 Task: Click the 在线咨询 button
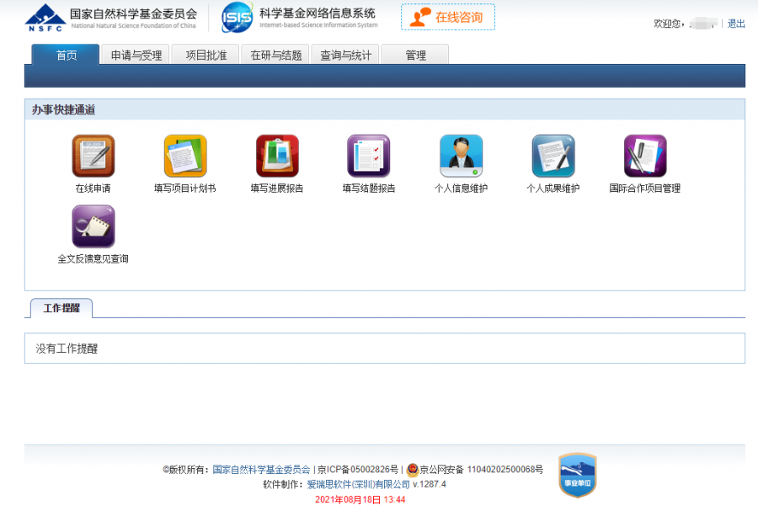click(x=448, y=18)
